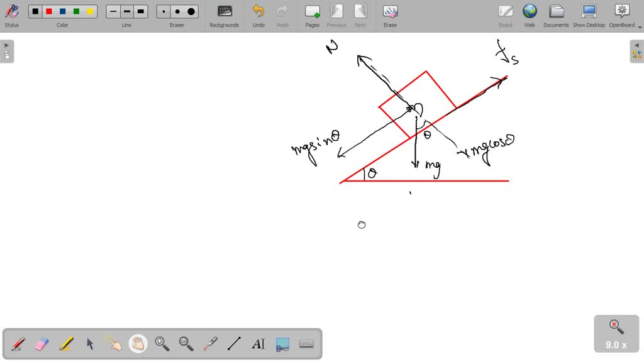Choose the large eraser size
644x362 pixels.
(x=191, y=11)
